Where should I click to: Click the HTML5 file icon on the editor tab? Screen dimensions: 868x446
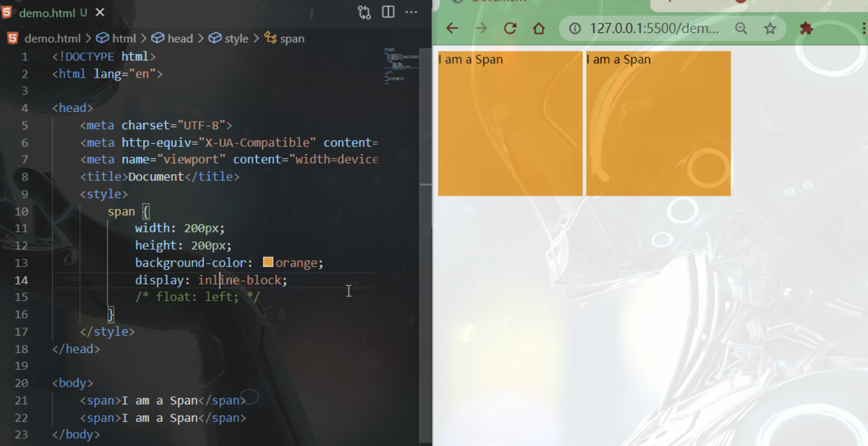(x=7, y=12)
